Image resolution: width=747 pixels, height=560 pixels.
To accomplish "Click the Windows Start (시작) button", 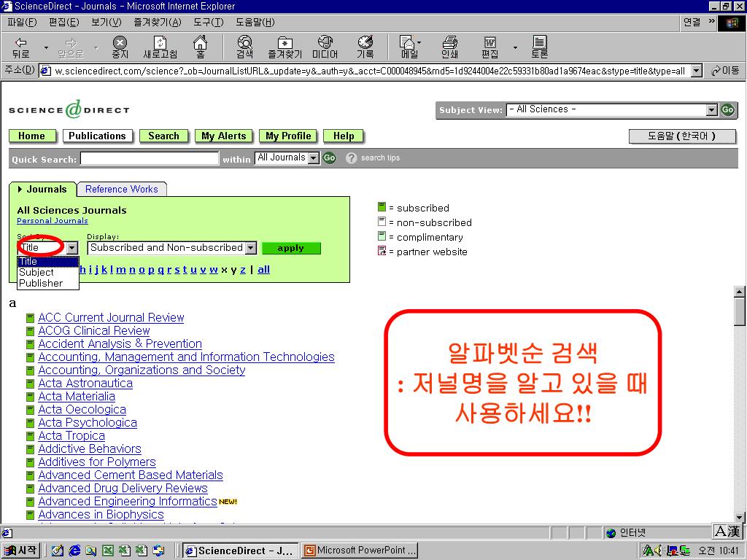I will (20, 551).
